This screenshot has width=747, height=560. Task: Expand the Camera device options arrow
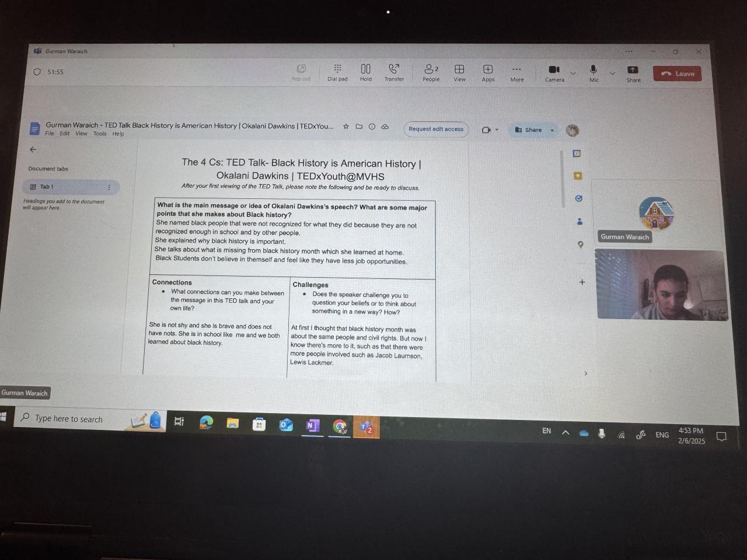[573, 73]
